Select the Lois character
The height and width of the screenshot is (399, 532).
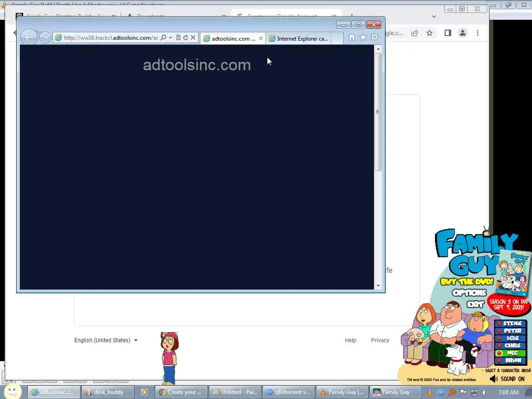(x=510, y=338)
